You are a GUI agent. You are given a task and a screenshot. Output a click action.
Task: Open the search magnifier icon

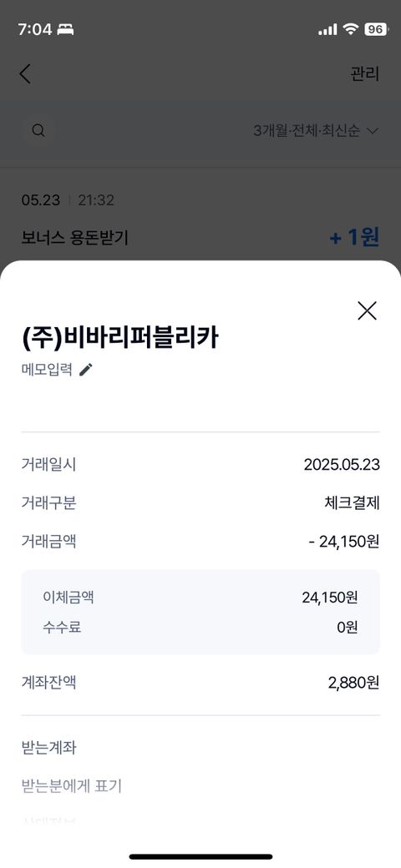click(x=38, y=131)
